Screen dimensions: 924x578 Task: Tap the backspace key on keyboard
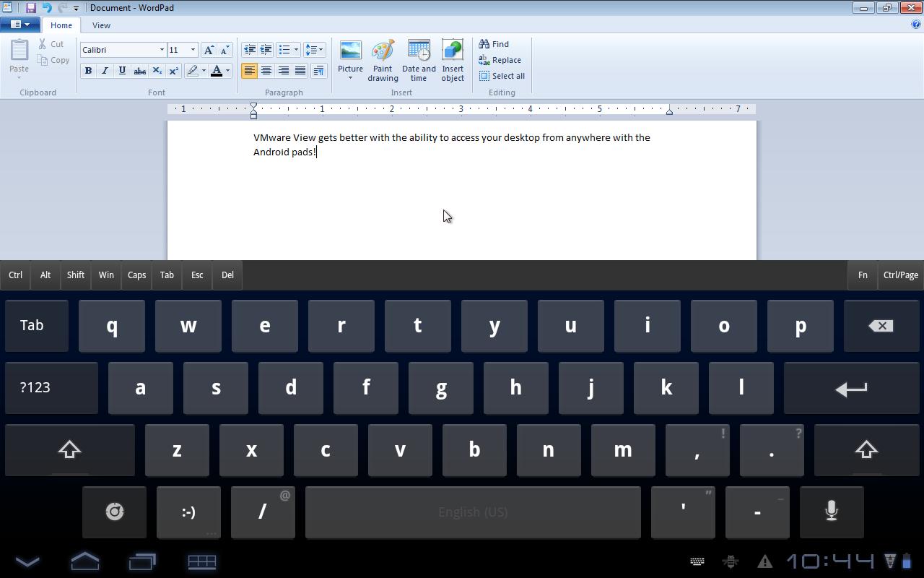point(881,326)
